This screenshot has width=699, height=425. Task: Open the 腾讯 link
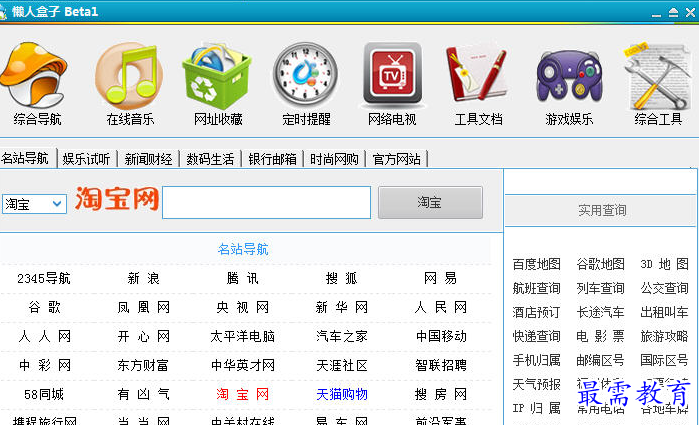point(242,278)
